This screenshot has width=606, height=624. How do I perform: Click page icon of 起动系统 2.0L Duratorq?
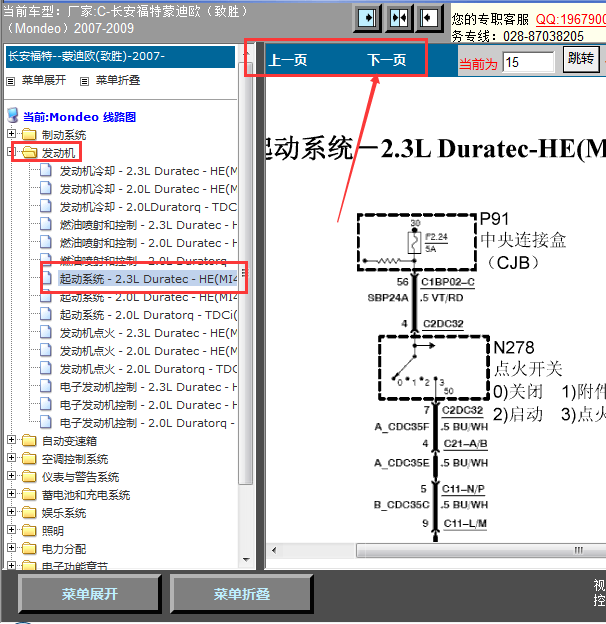coord(46,314)
